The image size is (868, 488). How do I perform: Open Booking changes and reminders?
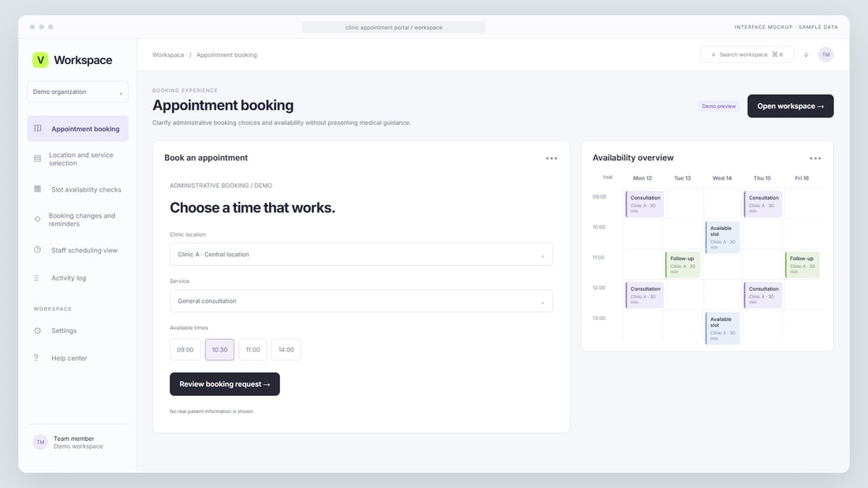click(77, 220)
